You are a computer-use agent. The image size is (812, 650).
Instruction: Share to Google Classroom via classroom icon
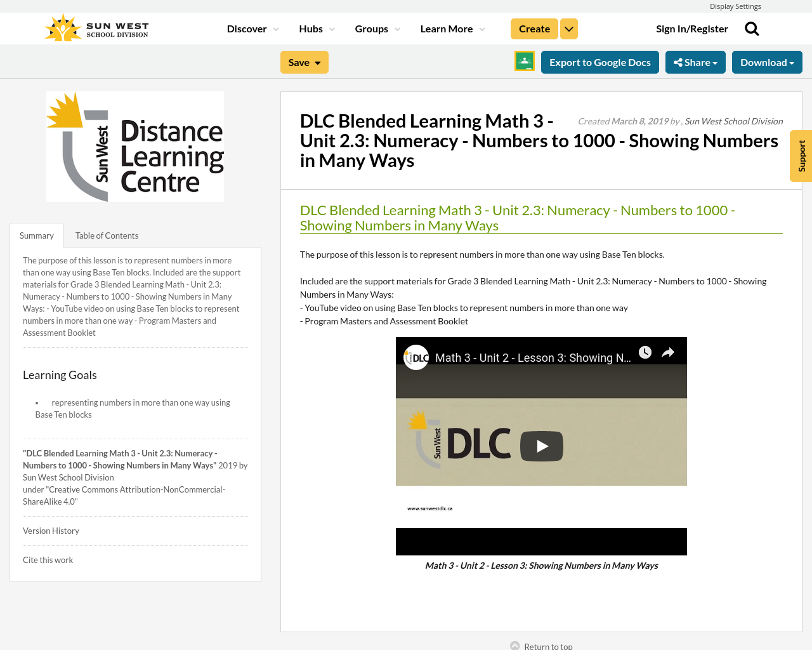pyautogui.click(x=523, y=60)
